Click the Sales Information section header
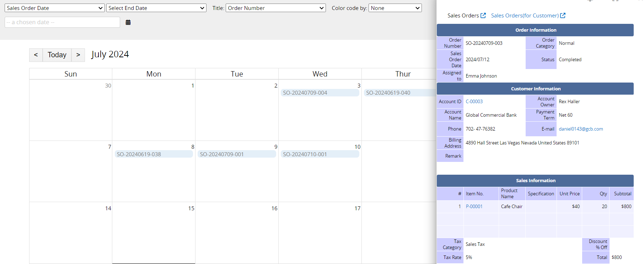Image resolution: width=644 pixels, height=264 pixels. pyautogui.click(x=535, y=180)
